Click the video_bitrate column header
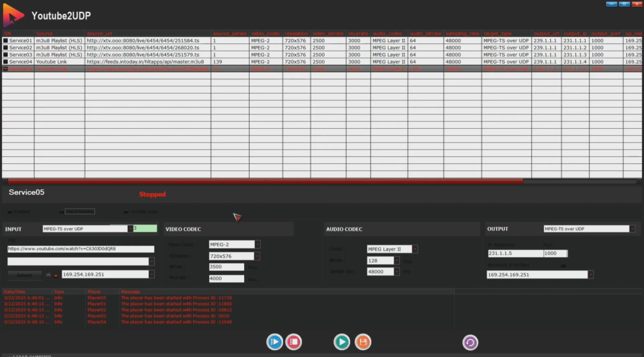This screenshot has height=357, width=644. [328, 34]
